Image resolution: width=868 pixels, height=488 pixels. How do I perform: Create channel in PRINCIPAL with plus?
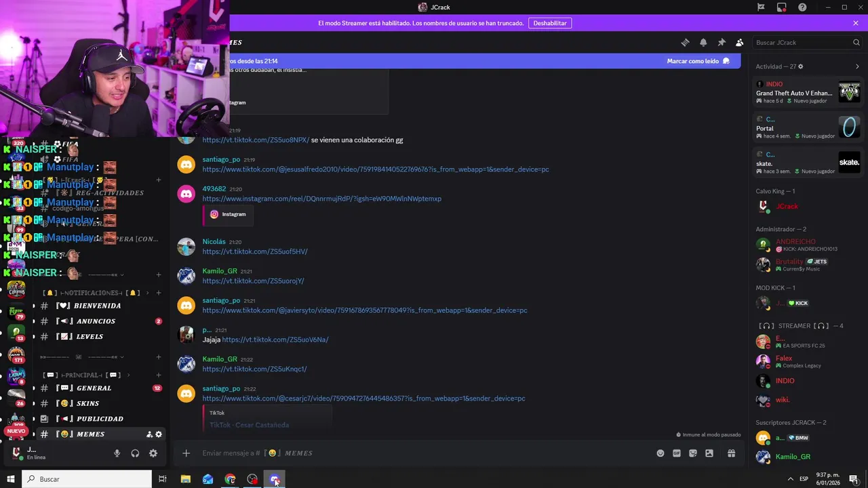tap(158, 375)
